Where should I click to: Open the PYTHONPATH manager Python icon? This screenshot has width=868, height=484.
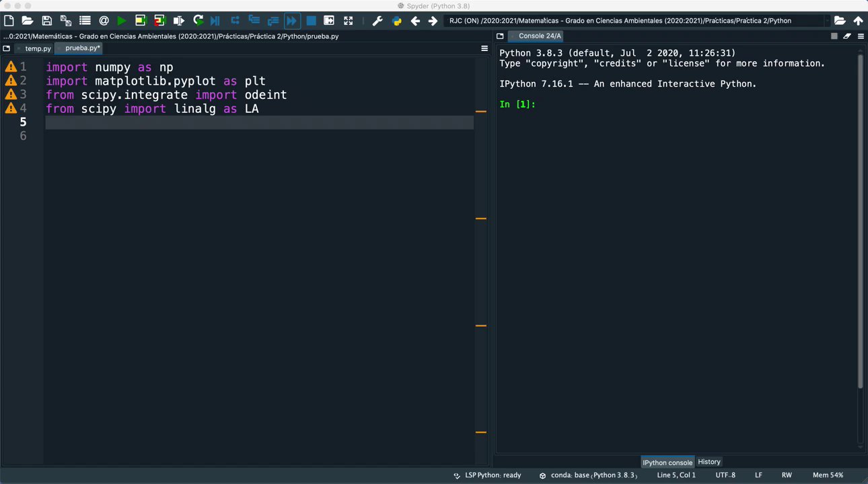tap(396, 21)
